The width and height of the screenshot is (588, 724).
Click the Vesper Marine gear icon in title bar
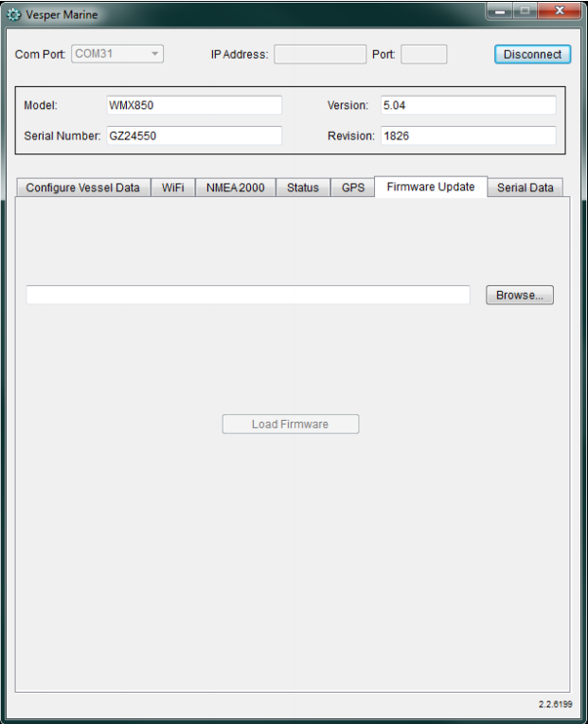(14, 15)
